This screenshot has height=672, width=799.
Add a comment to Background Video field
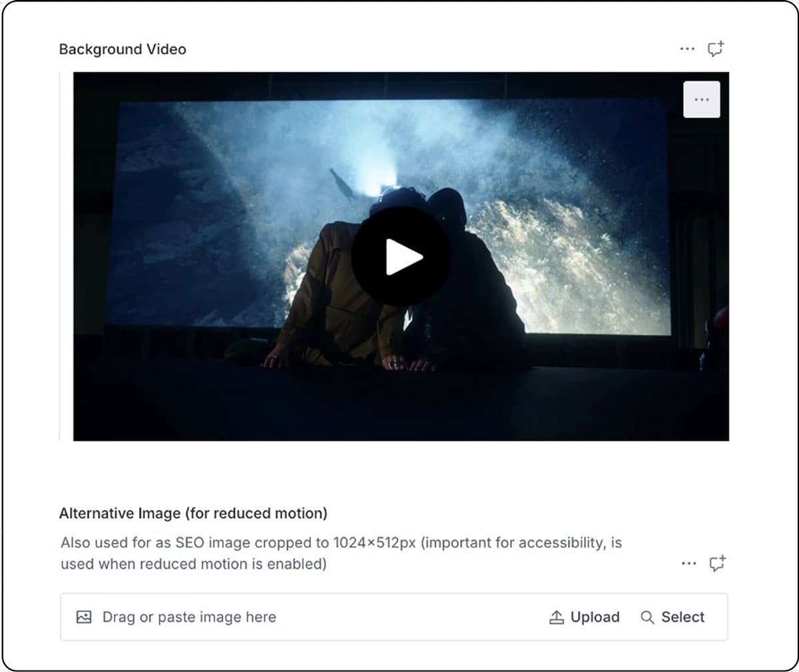click(716, 49)
